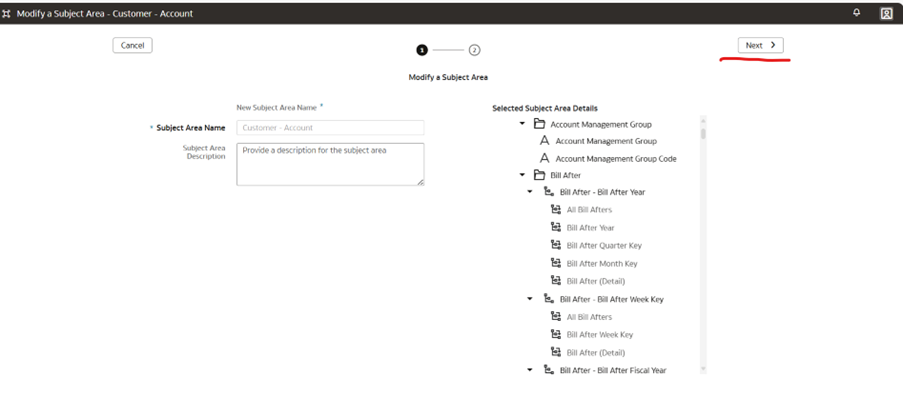The image size is (903, 398).
Task: Open the user profile icon
Action: pos(886,14)
